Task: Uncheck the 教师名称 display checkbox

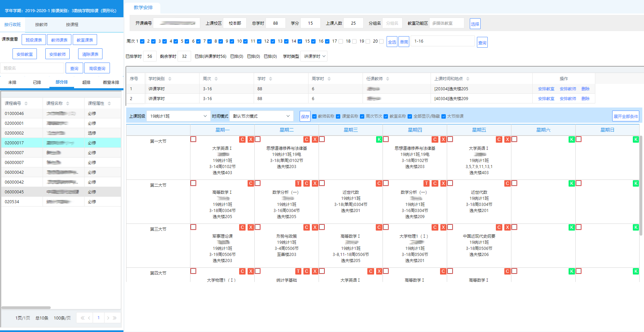Action: pos(315,116)
